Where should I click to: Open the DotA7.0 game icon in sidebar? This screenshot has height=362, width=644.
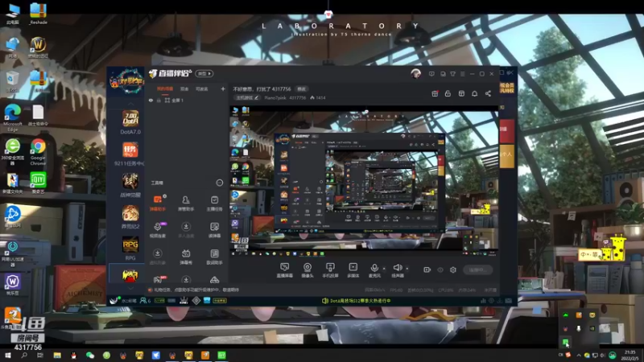(130, 118)
